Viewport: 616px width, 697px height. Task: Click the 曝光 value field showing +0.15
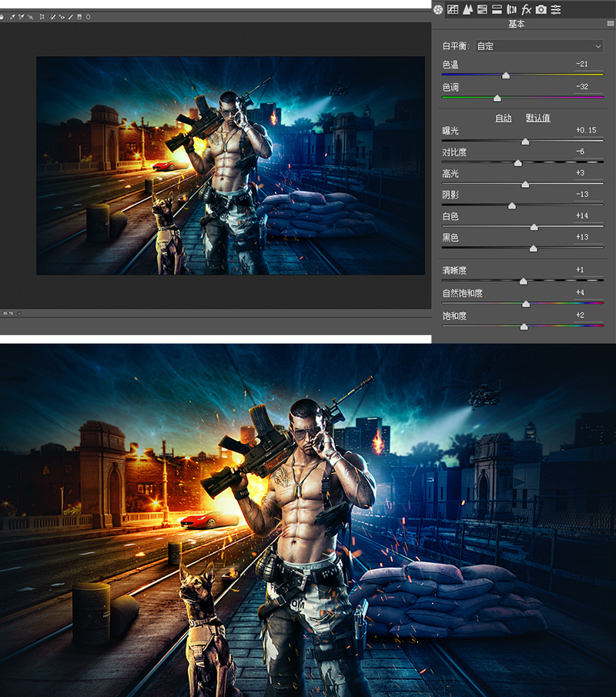[587, 130]
